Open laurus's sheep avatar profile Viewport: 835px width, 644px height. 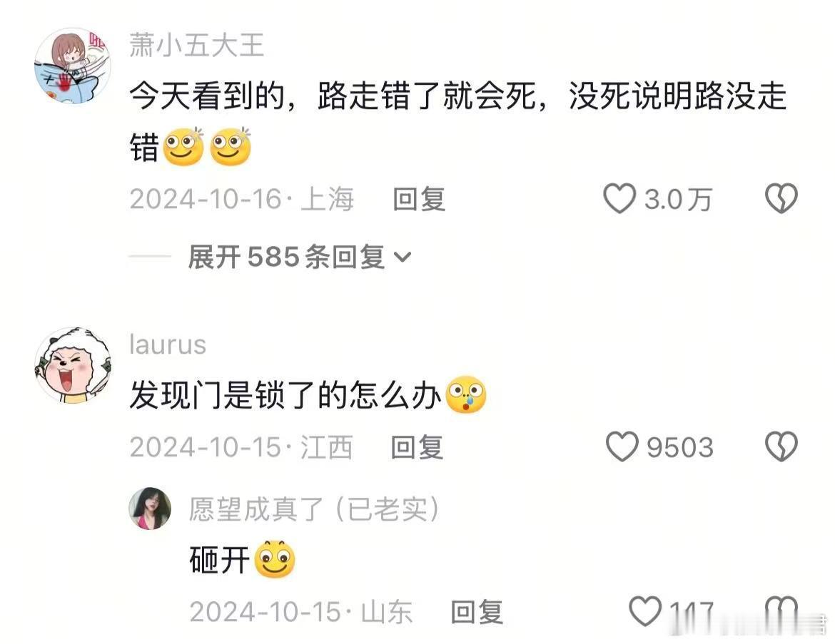(x=72, y=365)
